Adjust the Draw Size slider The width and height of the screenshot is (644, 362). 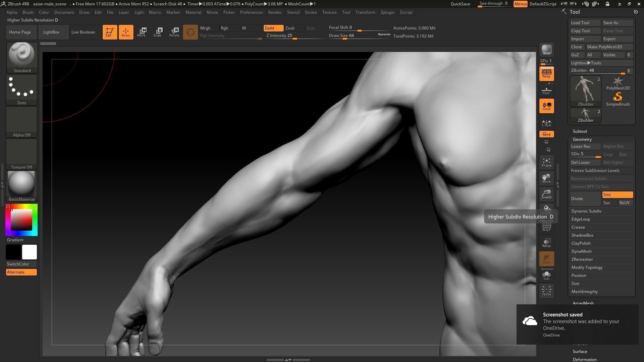pos(360,36)
